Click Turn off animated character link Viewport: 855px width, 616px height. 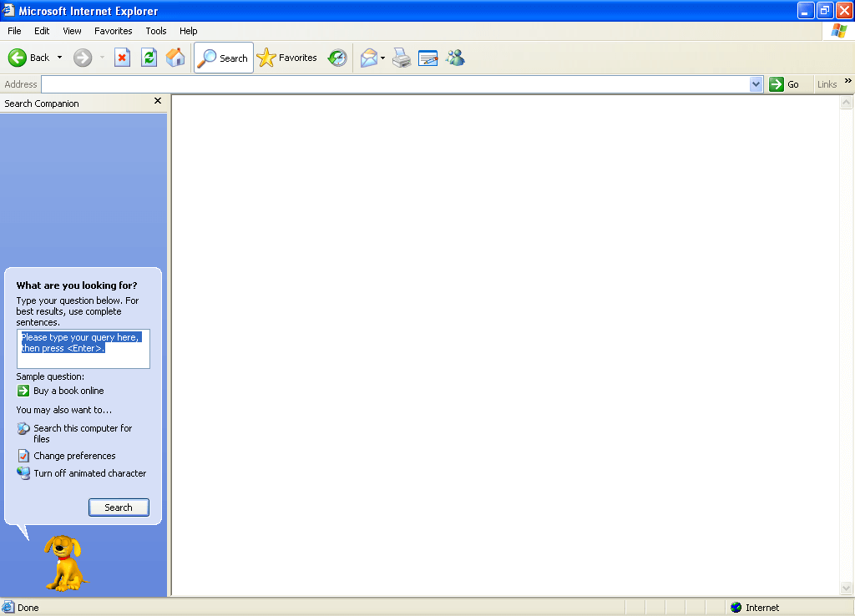[x=90, y=473]
